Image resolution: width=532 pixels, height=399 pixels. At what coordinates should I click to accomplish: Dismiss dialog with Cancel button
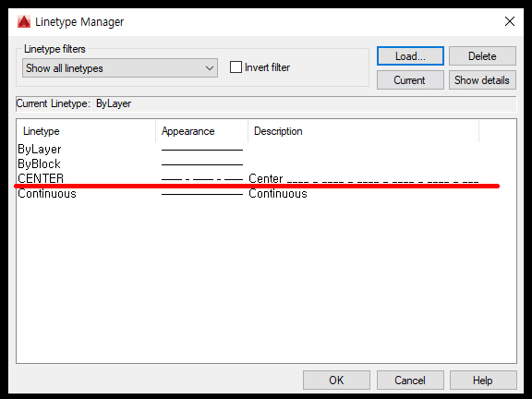pos(410,380)
